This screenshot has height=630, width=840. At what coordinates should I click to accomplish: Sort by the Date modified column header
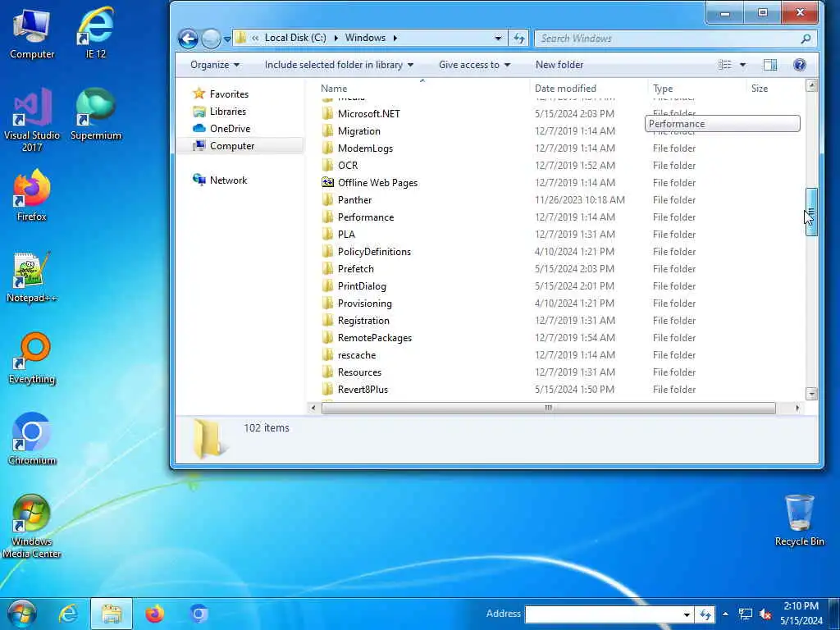pos(565,89)
